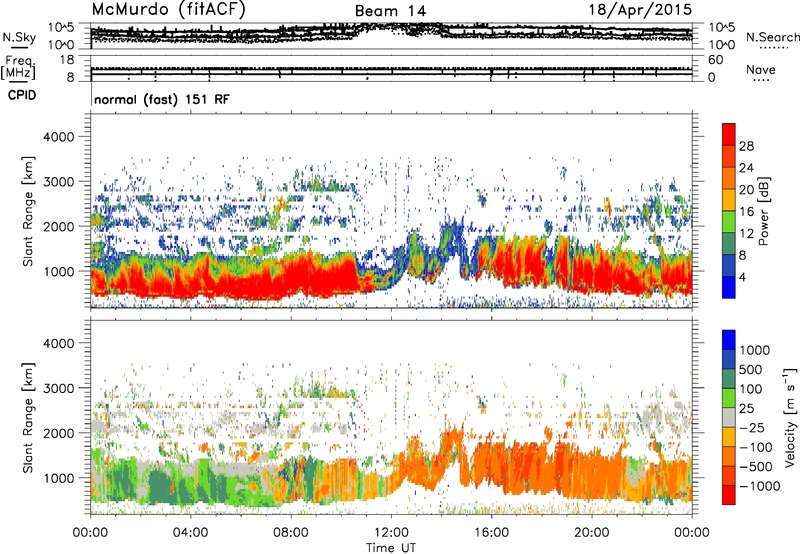
Task: Click the 'McMurdo (fitACF)' title text
Action: point(168,10)
